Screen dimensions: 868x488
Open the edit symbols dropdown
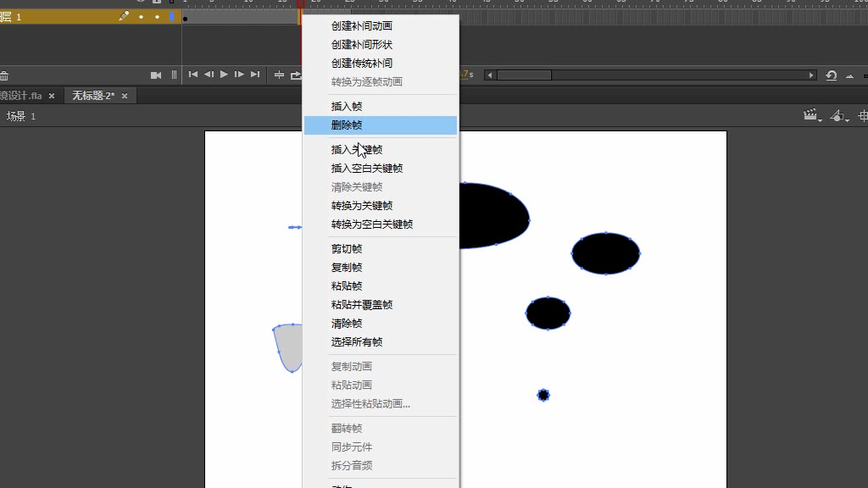[x=839, y=116]
